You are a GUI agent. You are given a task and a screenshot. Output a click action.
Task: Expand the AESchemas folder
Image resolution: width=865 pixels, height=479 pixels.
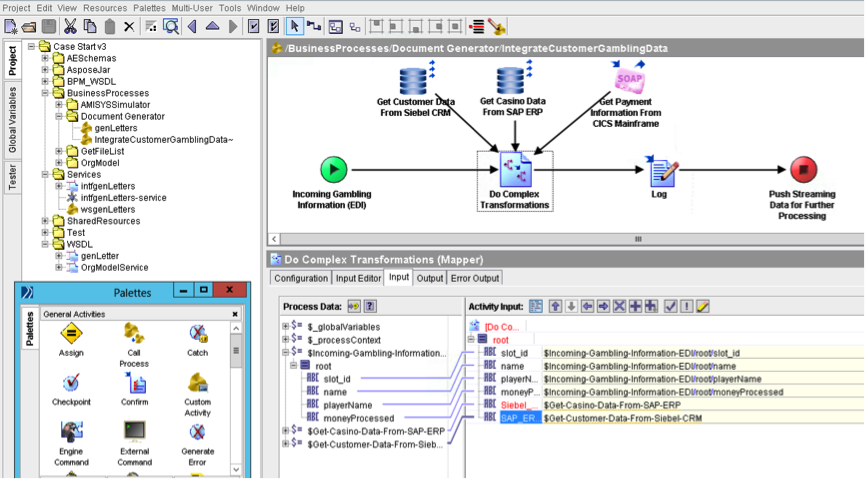(45, 58)
